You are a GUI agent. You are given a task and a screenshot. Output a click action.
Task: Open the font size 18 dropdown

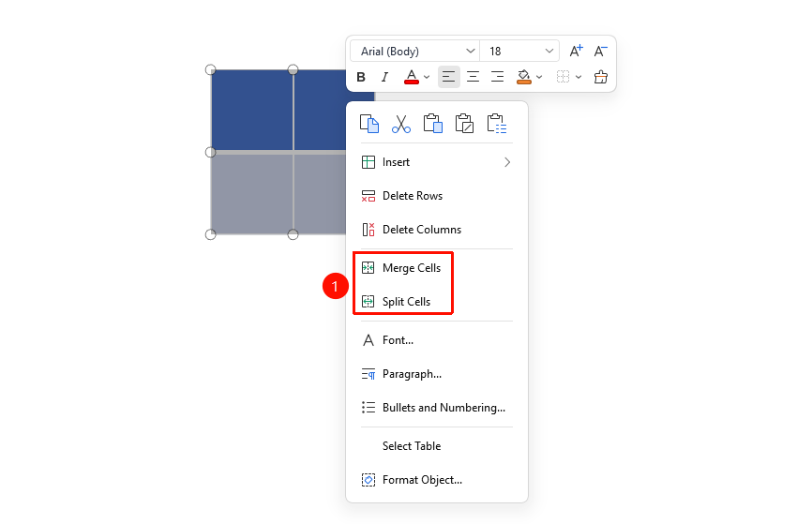click(x=519, y=51)
